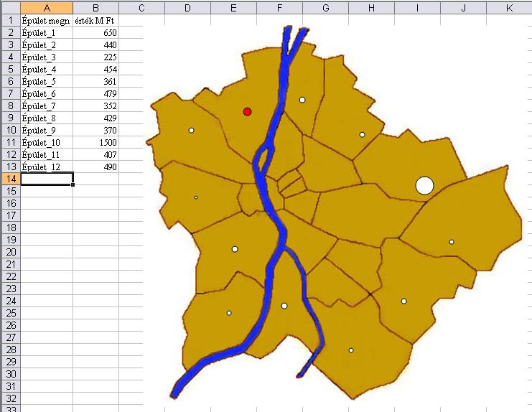Select row 8 header
This screenshot has height=412, width=532.
pyautogui.click(x=10, y=106)
